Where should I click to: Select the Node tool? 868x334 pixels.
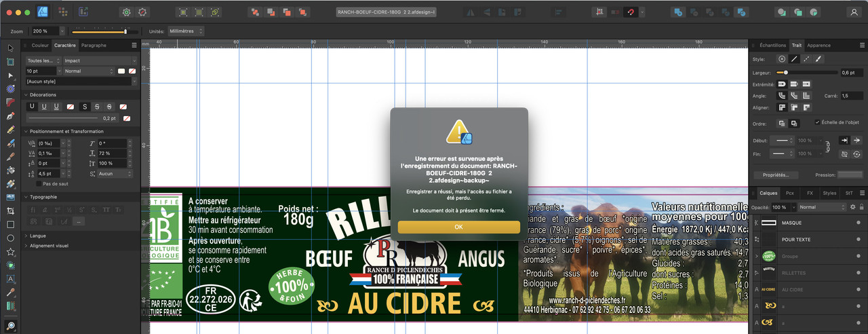tap(10, 75)
